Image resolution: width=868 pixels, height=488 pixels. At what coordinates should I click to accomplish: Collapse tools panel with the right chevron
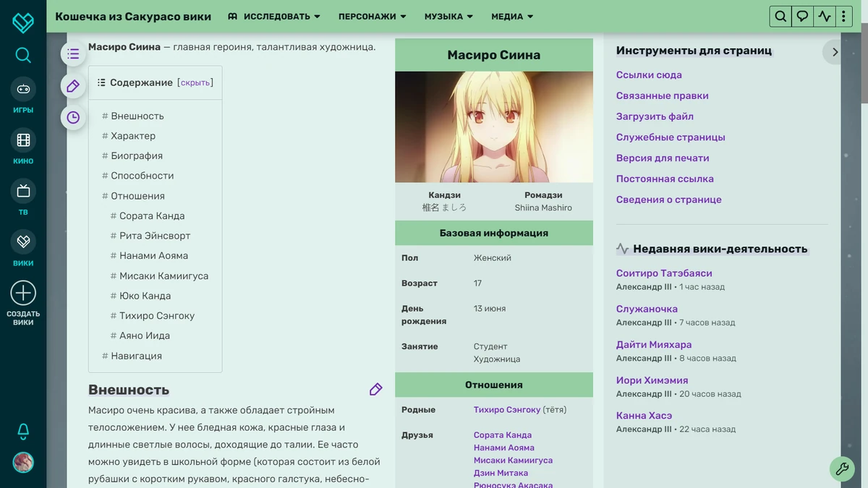tap(835, 52)
